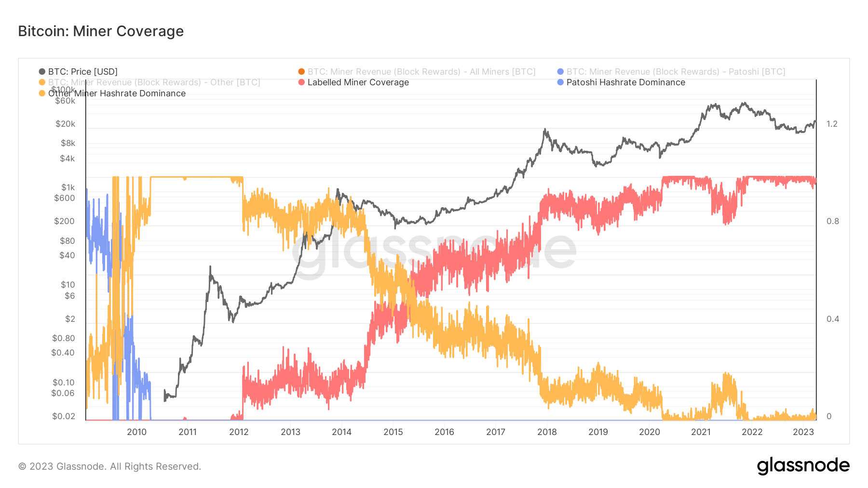Toggle the BTC: Price [USD] series label

point(83,72)
